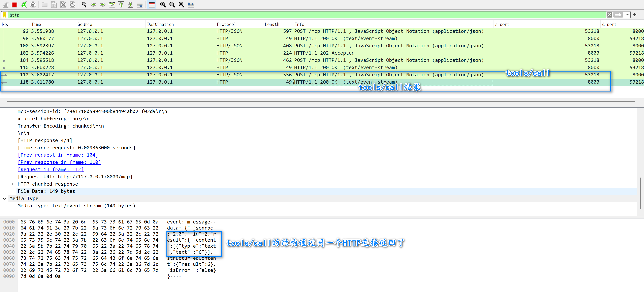Jump to the last packet arrow
The image size is (644, 292).
[x=130, y=4]
